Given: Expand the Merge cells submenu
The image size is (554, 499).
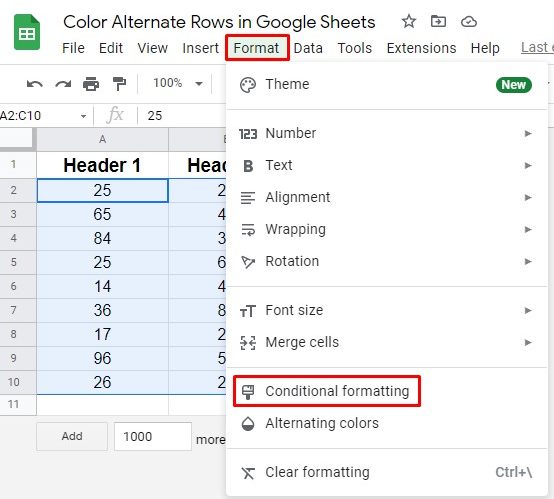Looking at the screenshot, I should [x=387, y=342].
